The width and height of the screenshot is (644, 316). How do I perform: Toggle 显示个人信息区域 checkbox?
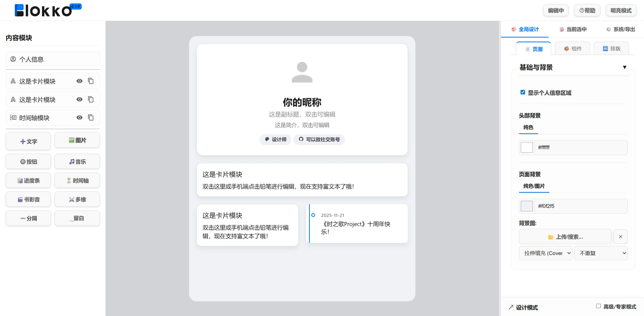(x=522, y=92)
